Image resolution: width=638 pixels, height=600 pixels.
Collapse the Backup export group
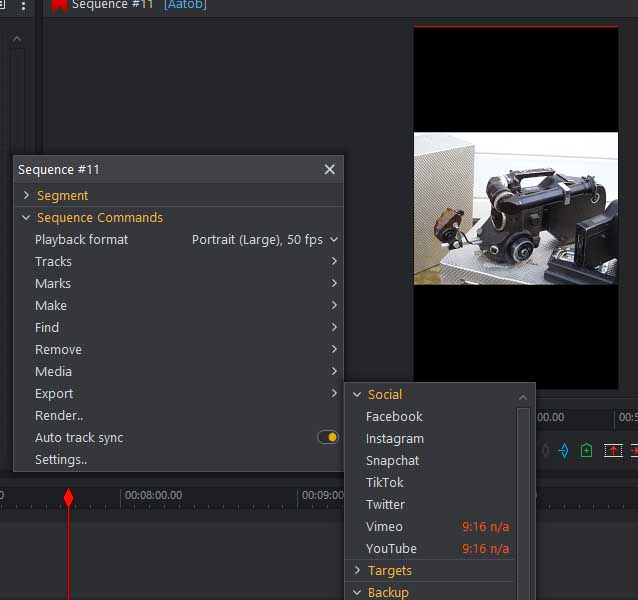coord(357,592)
